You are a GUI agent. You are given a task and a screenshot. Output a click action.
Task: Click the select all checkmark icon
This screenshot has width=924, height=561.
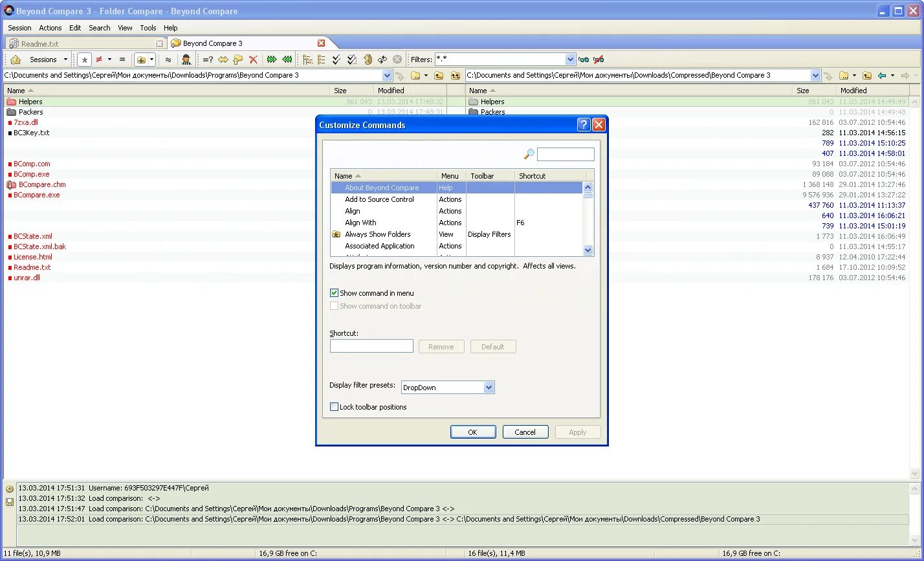pos(336,60)
